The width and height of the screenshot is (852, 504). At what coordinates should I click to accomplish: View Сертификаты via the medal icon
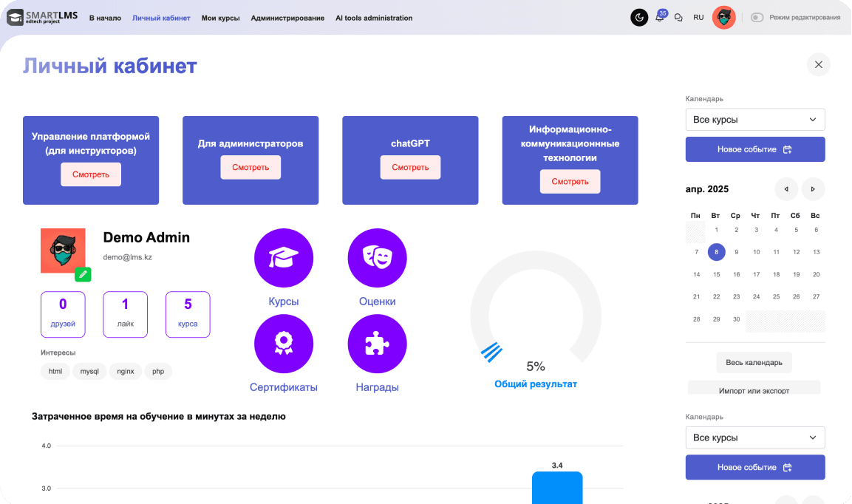coord(284,344)
